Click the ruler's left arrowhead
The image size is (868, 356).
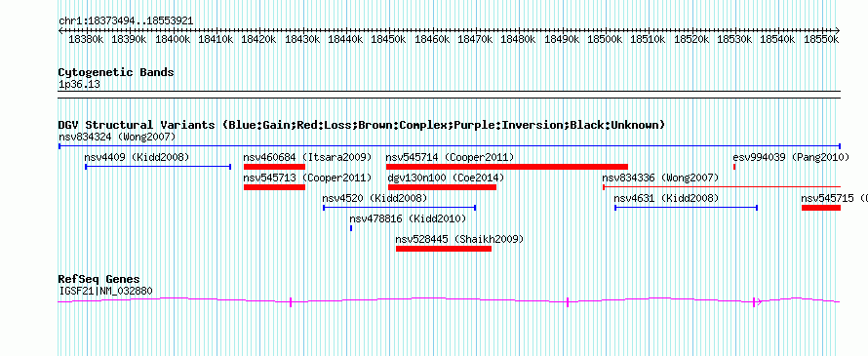[60, 30]
